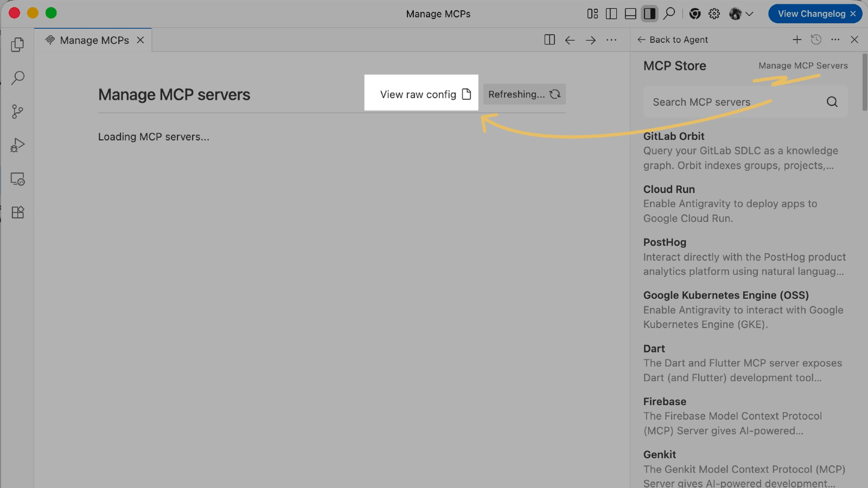Open the Extensions view

[17, 213]
